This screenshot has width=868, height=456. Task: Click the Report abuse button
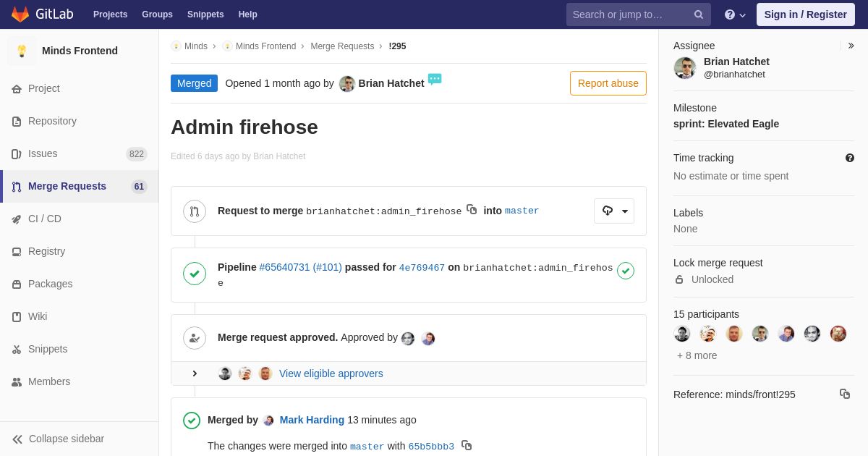click(608, 83)
